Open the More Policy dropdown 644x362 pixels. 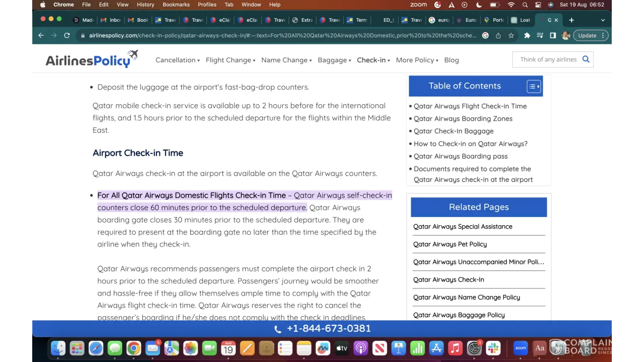point(417,60)
